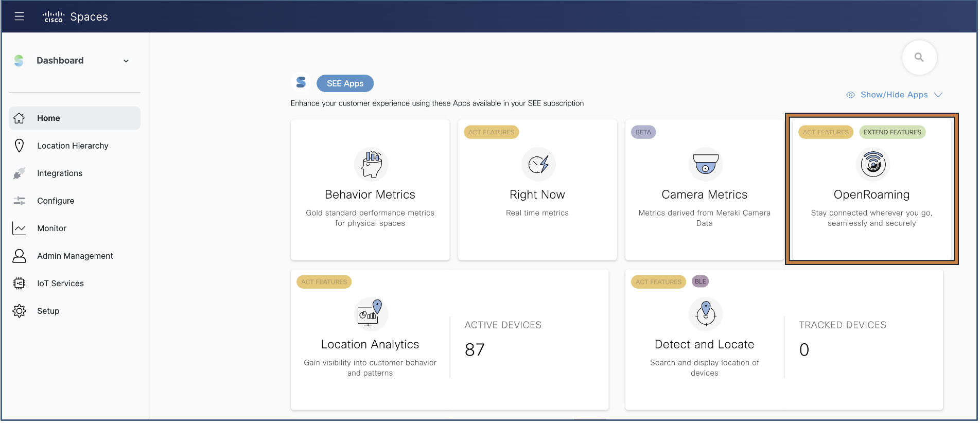
Task: Expand the Show/Hide Apps chevron
Action: pyautogui.click(x=938, y=95)
